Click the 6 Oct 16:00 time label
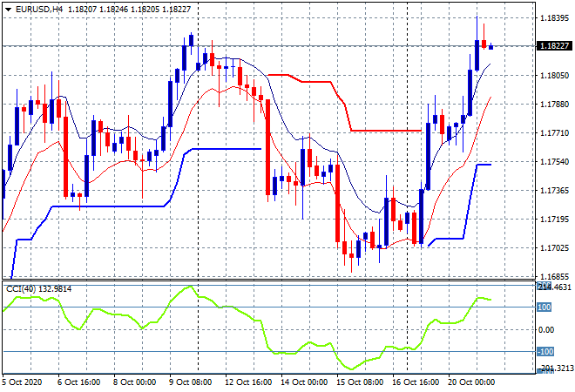This screenshot has height=392, width=575. 78,382
